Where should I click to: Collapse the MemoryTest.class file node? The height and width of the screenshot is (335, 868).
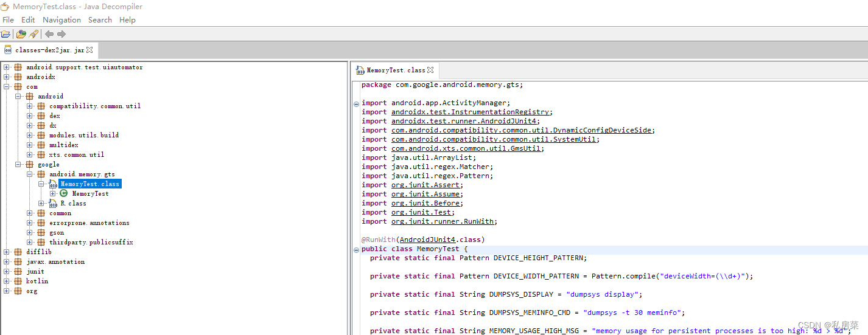[41, 184]
